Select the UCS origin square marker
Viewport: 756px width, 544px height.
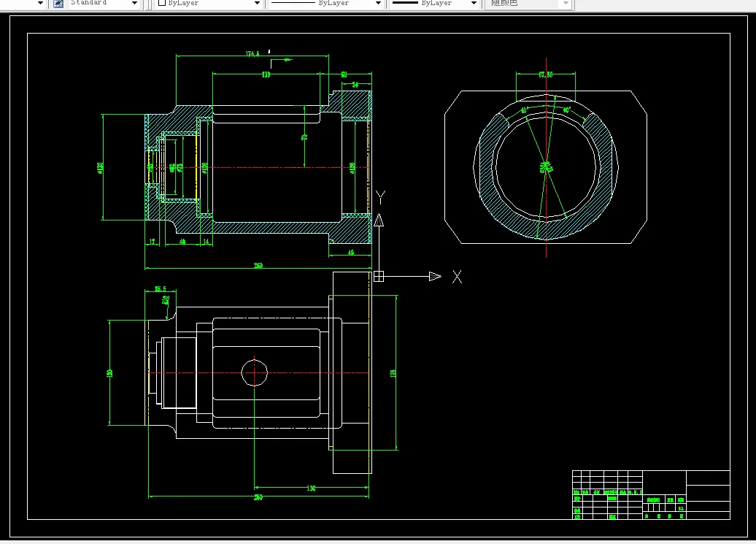[x=379, y=276]
